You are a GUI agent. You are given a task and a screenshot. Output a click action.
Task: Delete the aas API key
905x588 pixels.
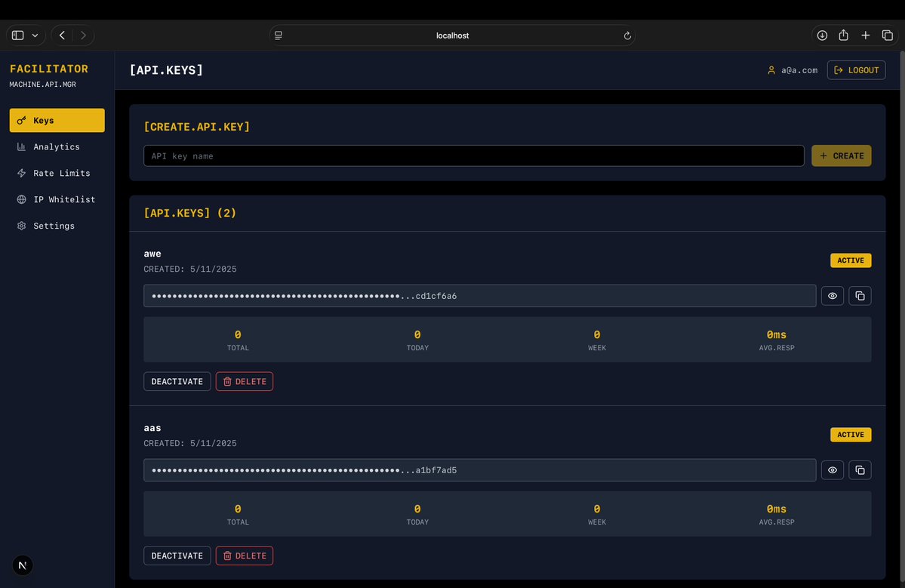tap(244, 556)
